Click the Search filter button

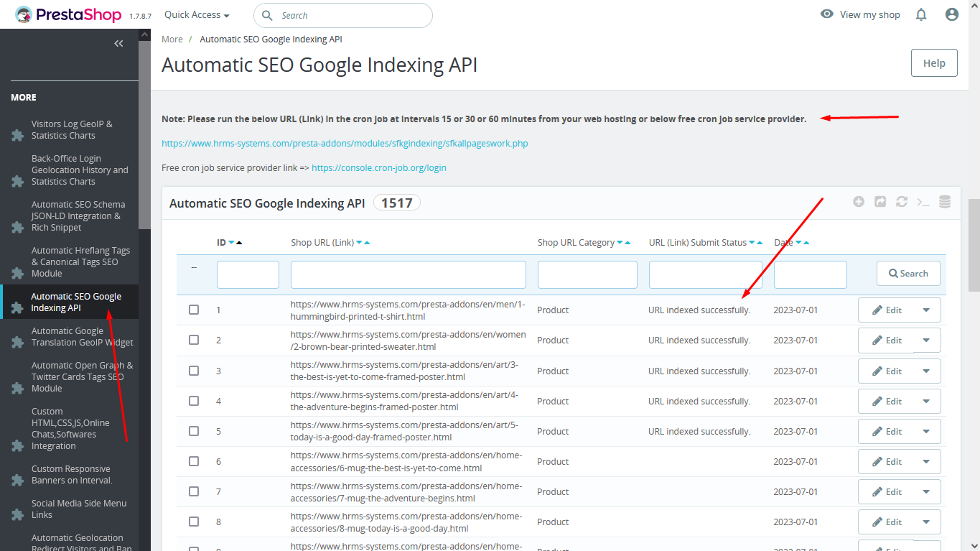(x=908, y=274)
